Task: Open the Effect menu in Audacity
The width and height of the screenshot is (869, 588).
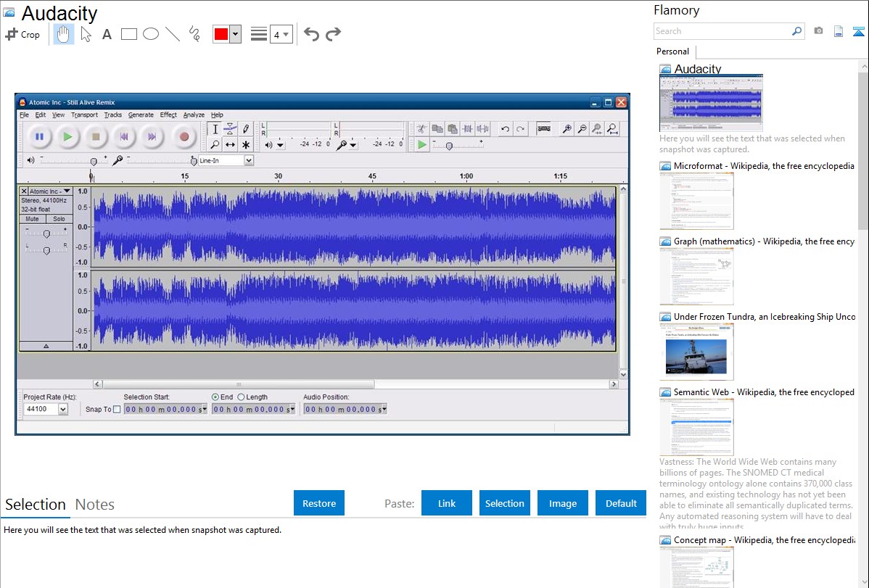Action: tap(168, 115)
